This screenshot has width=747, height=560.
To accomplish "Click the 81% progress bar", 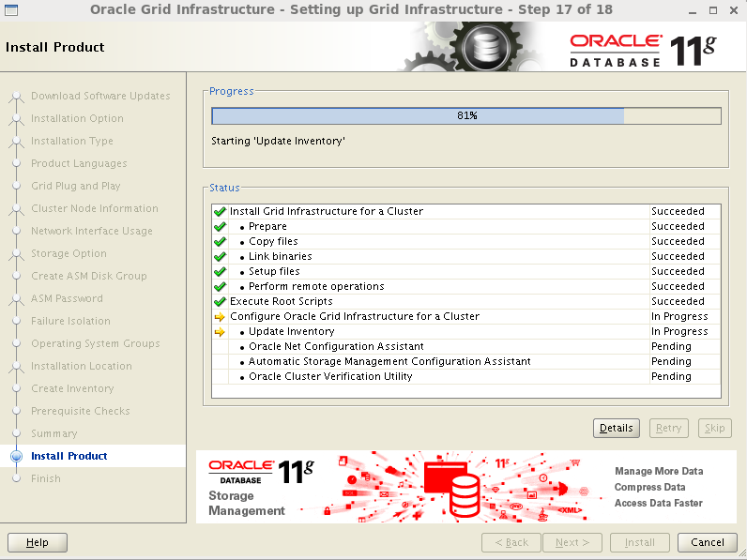I will click(466, 115).
